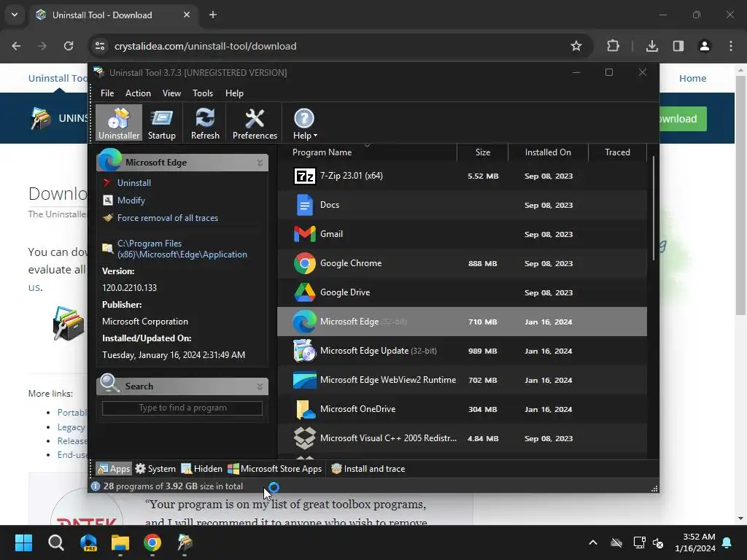Switch to the Apps tab
Screen dimensions: 747x560
point(114,469)
